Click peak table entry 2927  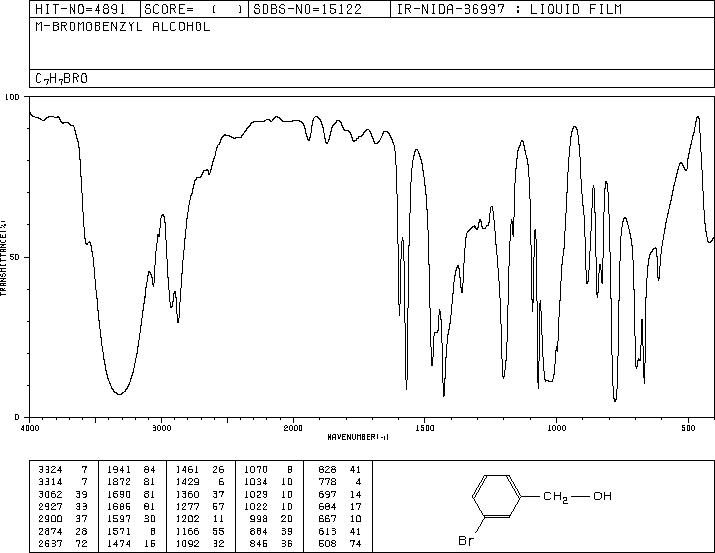coord(50,506)
